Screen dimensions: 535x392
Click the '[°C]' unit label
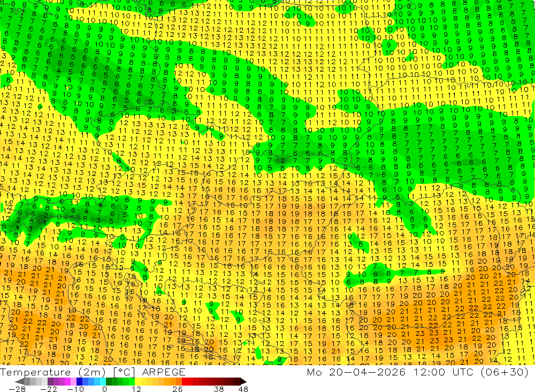tap(124, 372)
